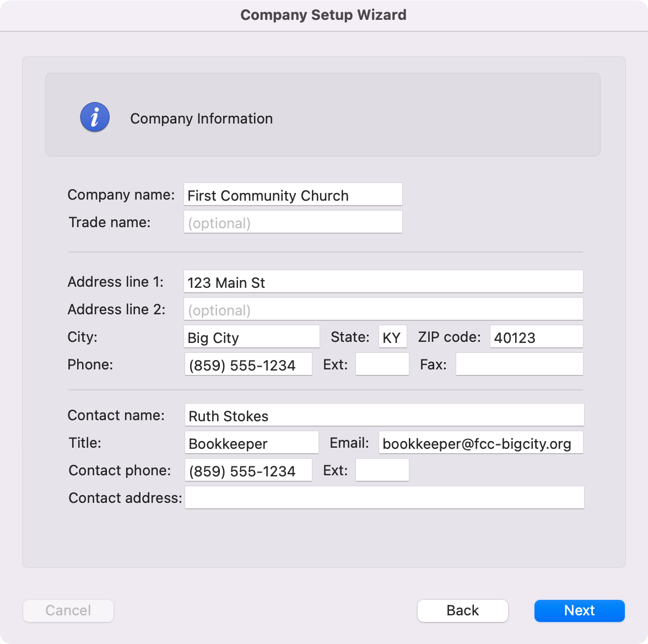The width and height of the screenshot is (648, 644).
Task: Click the company Phone number field
Action: point(248,364)
